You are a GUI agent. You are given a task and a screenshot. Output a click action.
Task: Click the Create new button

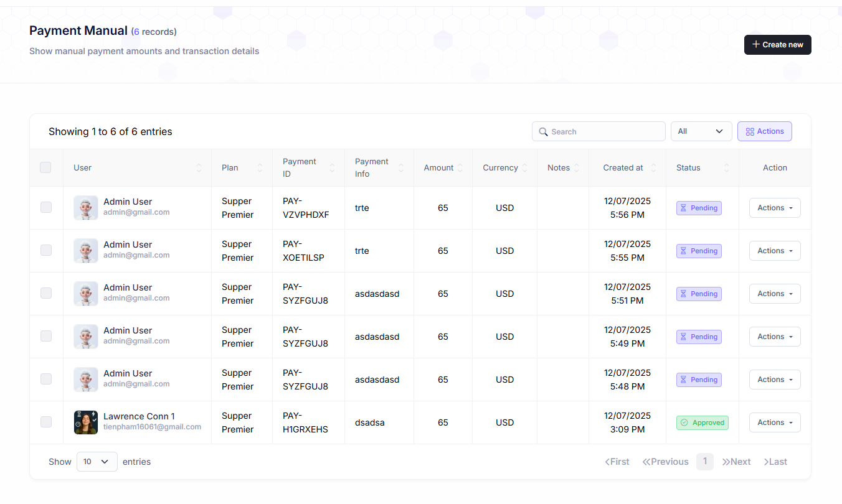777,45
